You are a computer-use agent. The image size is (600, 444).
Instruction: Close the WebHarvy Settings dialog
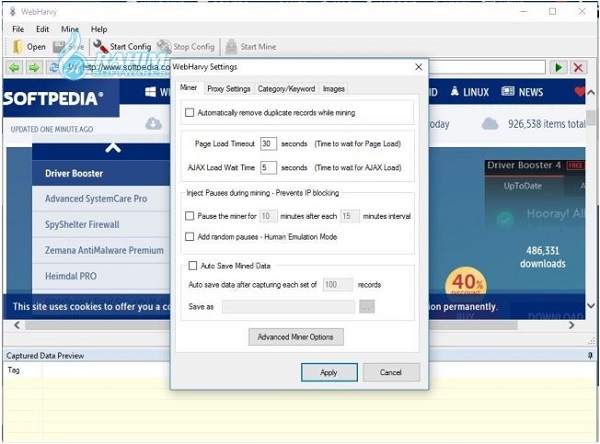coord(419,67)
